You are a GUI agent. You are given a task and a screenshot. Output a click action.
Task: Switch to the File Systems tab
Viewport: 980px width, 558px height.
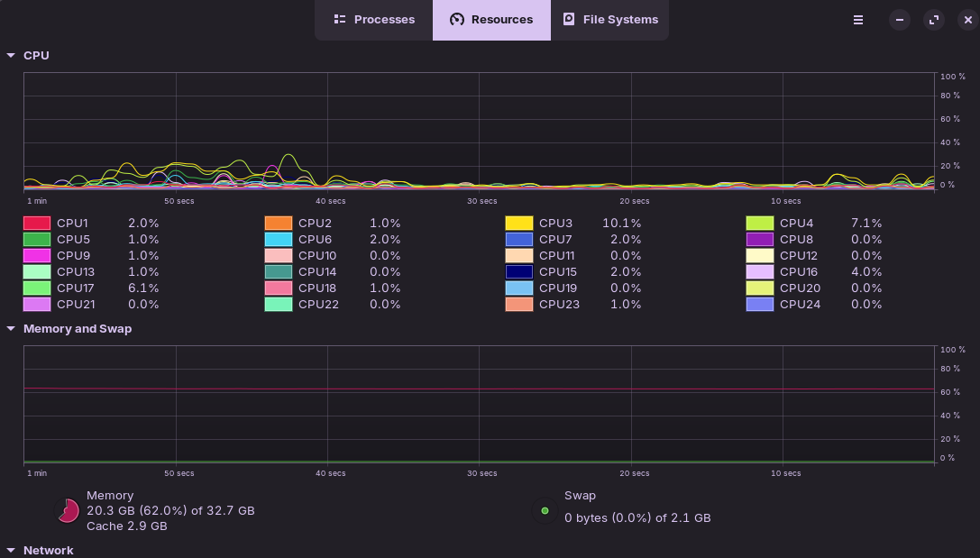(610, 20)
